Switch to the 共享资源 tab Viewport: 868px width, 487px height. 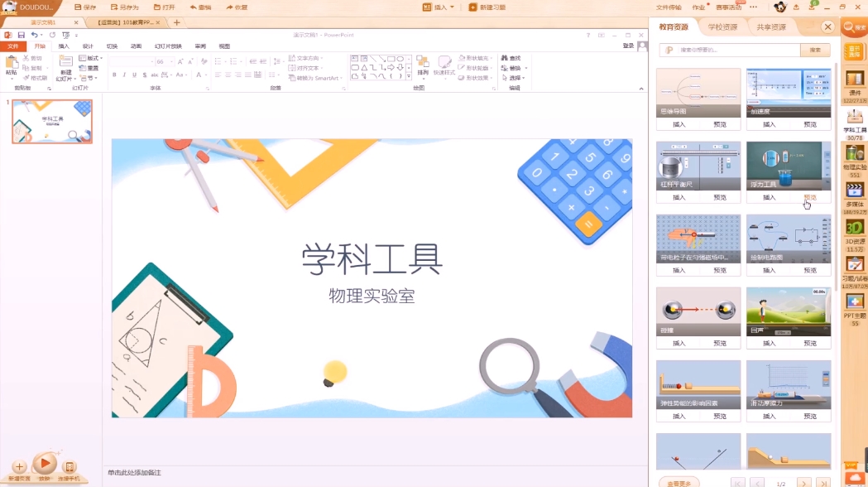(771, 27)
